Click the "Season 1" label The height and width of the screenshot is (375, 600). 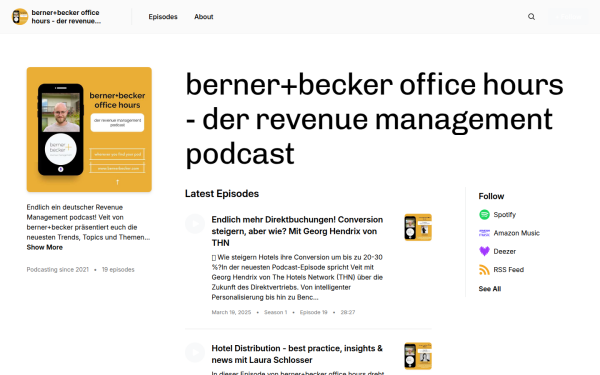[x=276, y=312]
